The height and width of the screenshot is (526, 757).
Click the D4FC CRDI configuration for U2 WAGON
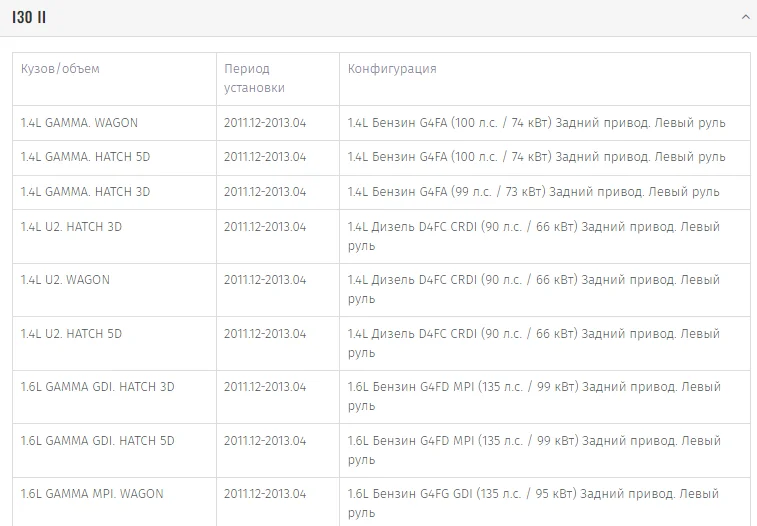tap(534, 289)
